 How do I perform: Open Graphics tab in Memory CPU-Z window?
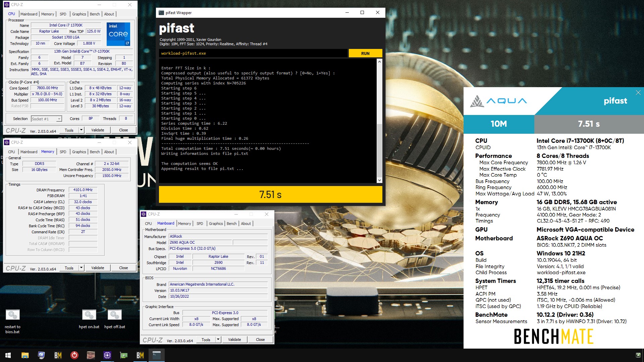tap(79, 152)
